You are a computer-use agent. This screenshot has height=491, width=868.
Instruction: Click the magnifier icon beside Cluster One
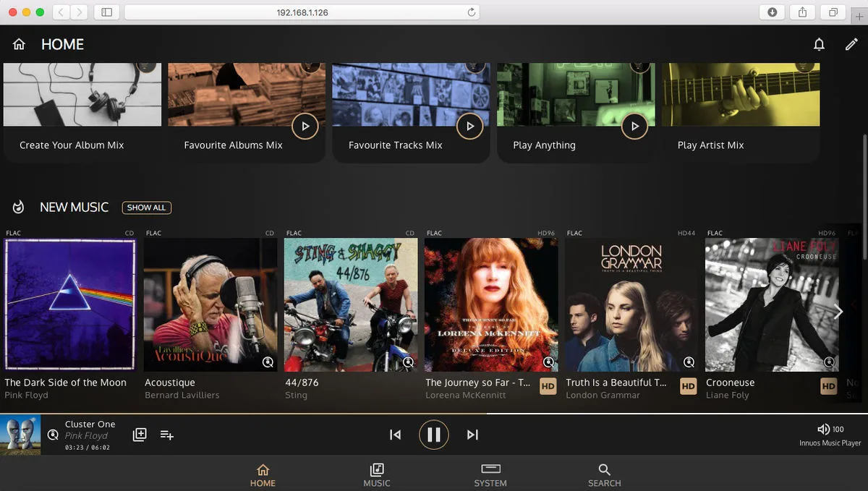[53, 435]
